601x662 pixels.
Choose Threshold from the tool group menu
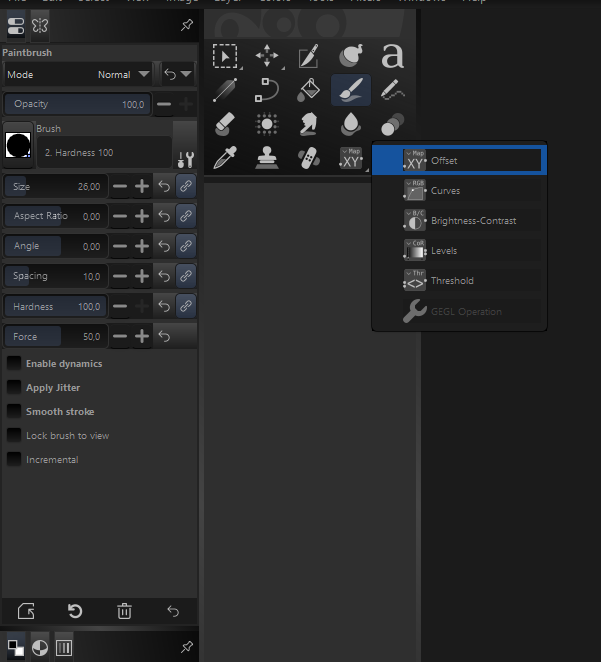(459, 280)
